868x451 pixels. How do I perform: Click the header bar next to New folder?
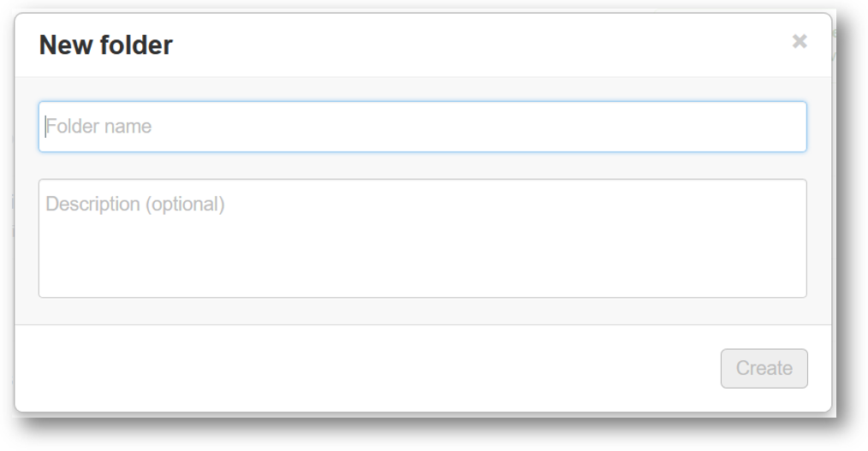[482, 45]
